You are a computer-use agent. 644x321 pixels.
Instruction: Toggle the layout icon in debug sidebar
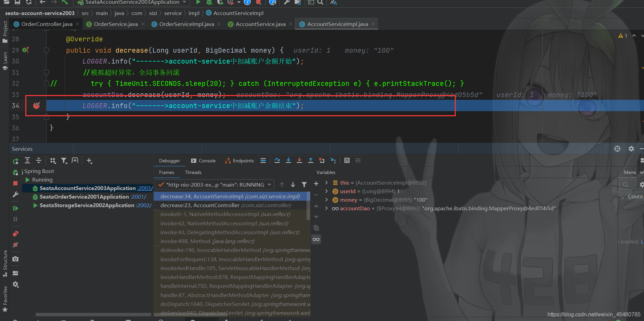tap(15, 273)
